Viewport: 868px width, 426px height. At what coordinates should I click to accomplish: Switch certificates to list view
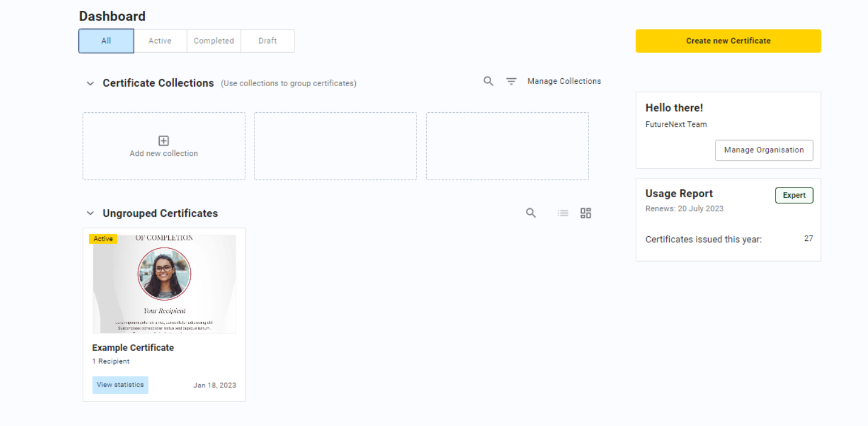tap(563, 213)
